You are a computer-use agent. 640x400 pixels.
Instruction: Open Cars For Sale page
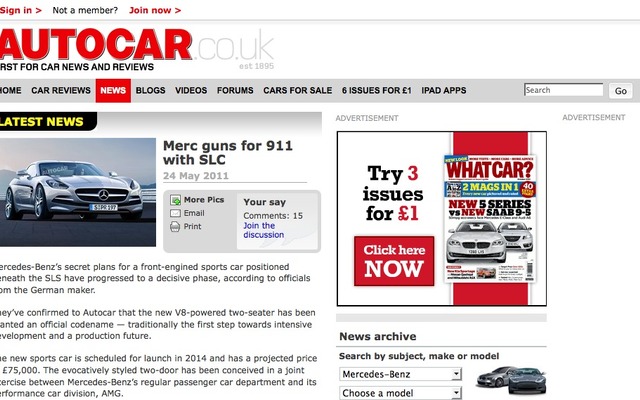[x=298, y=91]
